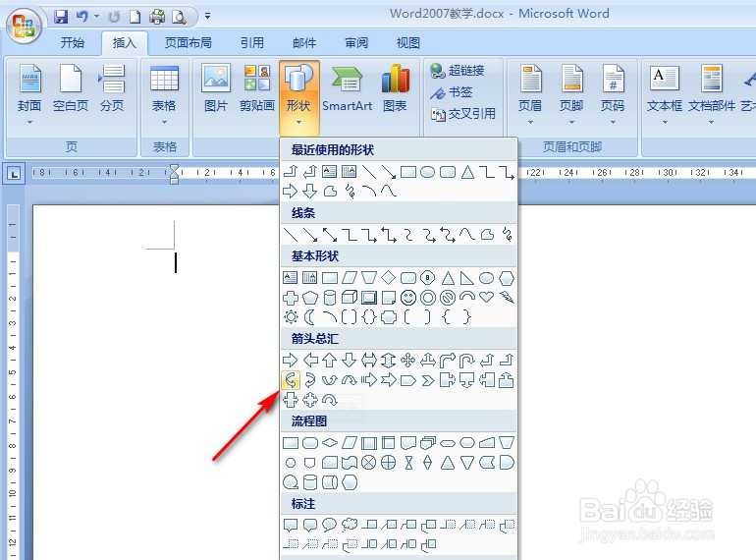
Task: Save the document from quick access toolbar
Action: click(x=61, y=17)
